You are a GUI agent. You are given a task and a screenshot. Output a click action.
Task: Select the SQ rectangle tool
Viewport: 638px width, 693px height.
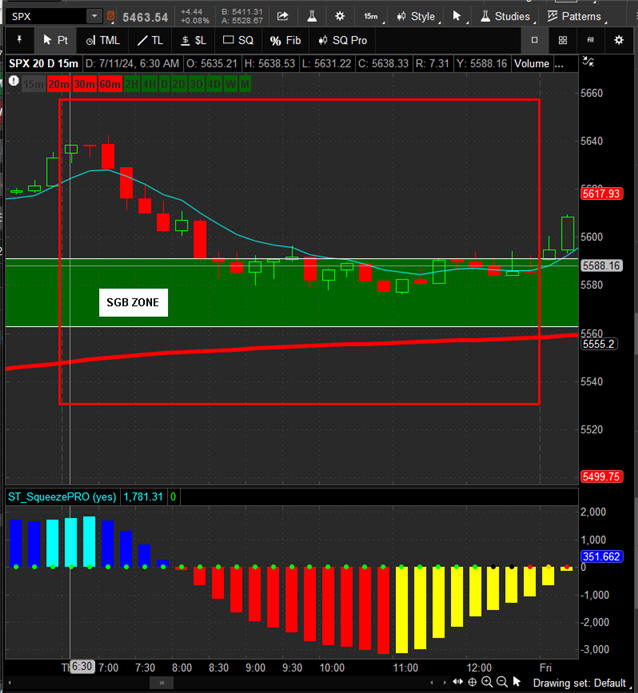[x=238, y=40]
